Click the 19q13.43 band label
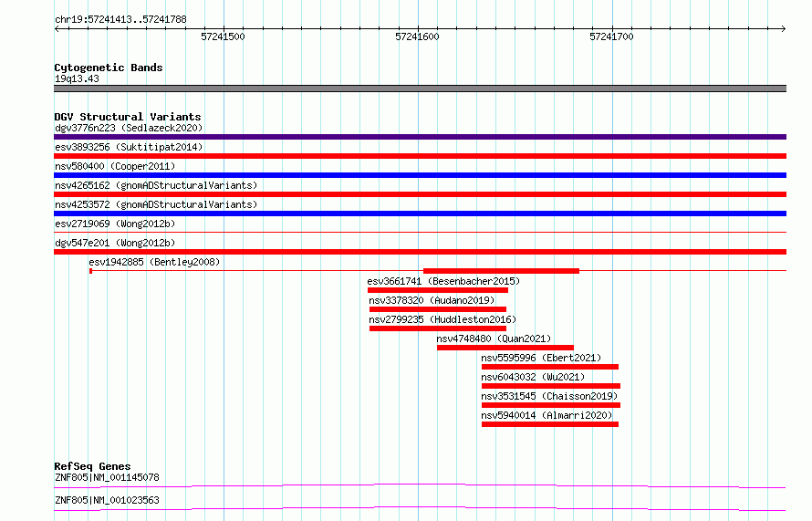The width and height of the screenshot is (812, 521). pyautogui.click(x=77, y=78)
